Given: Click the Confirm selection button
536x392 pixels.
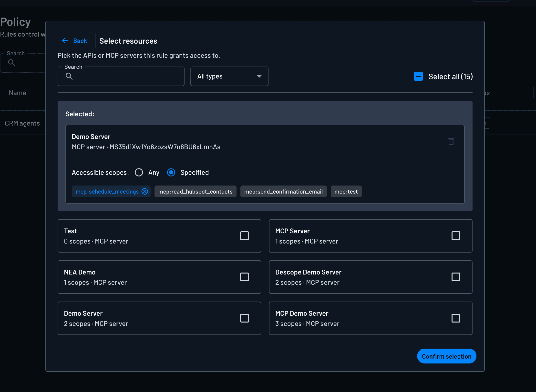Looking at the screenshot, I should coord(446,356).
